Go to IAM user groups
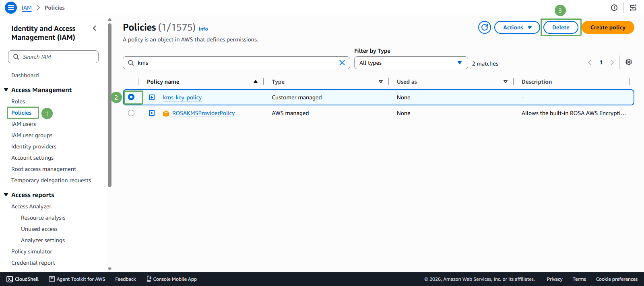The height and width of the screenshot is (286, 644). pos(32,135)
